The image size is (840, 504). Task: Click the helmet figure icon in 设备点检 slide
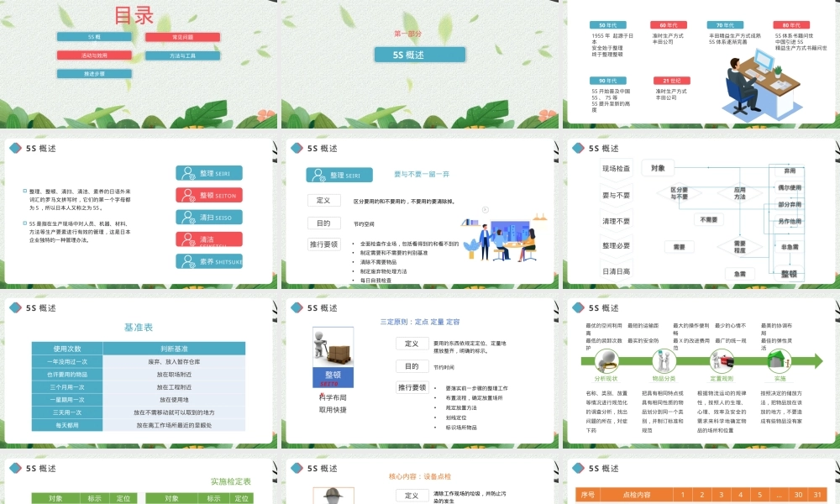(x=333, y=496)
